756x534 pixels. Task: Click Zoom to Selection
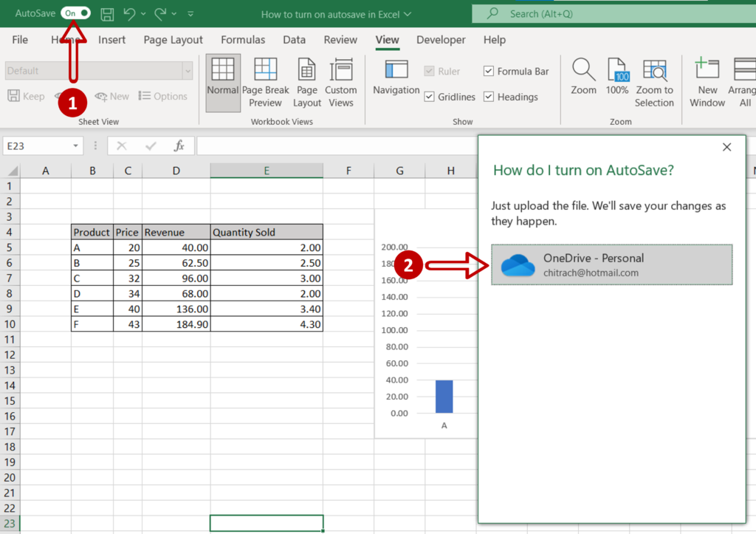coord(655,78)
